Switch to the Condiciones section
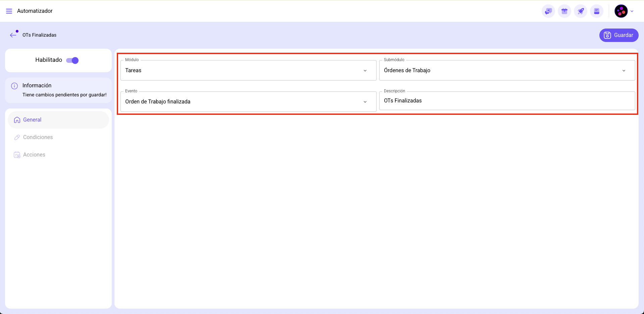The image size is (644, 314). pyautogui.click(x=38, y=137)
